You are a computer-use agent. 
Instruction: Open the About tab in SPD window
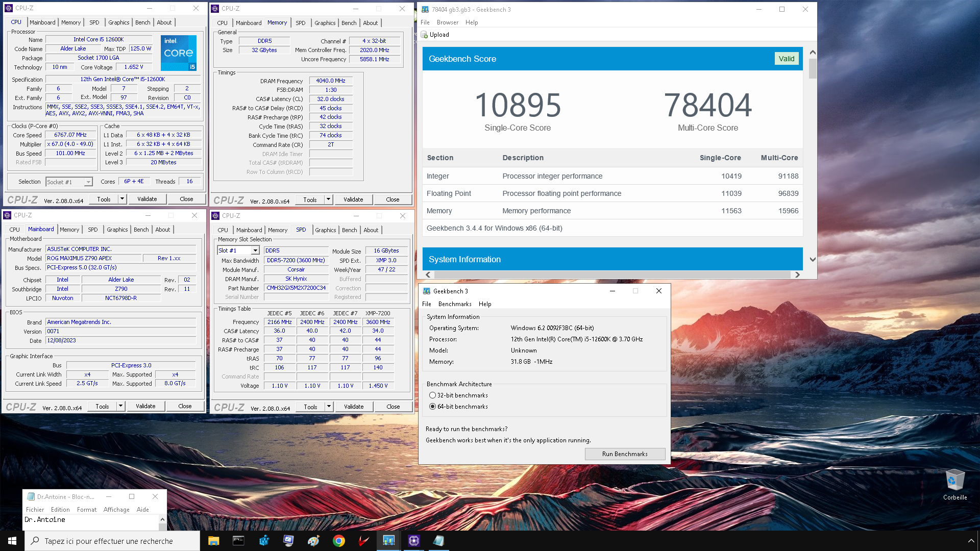[371, 230]
